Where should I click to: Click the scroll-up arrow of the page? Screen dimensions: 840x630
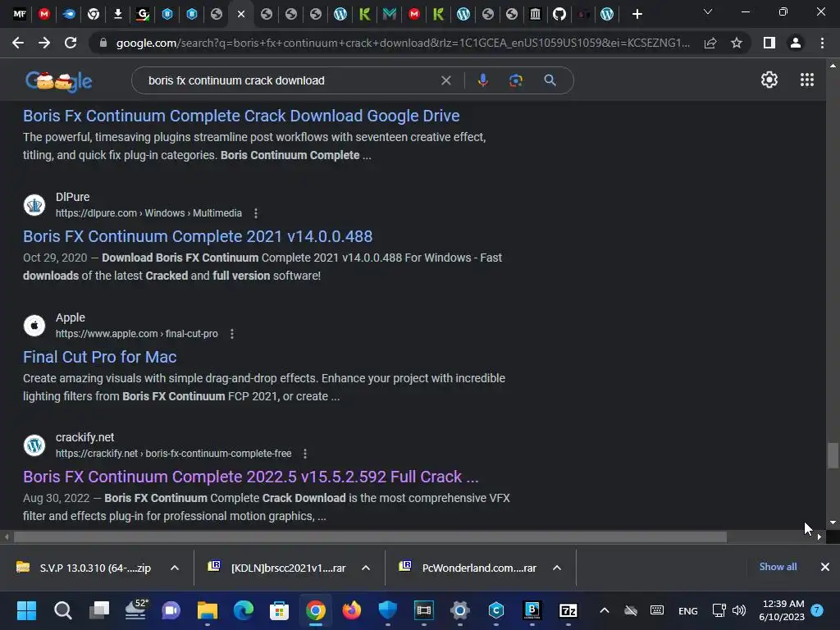[833, 66]
